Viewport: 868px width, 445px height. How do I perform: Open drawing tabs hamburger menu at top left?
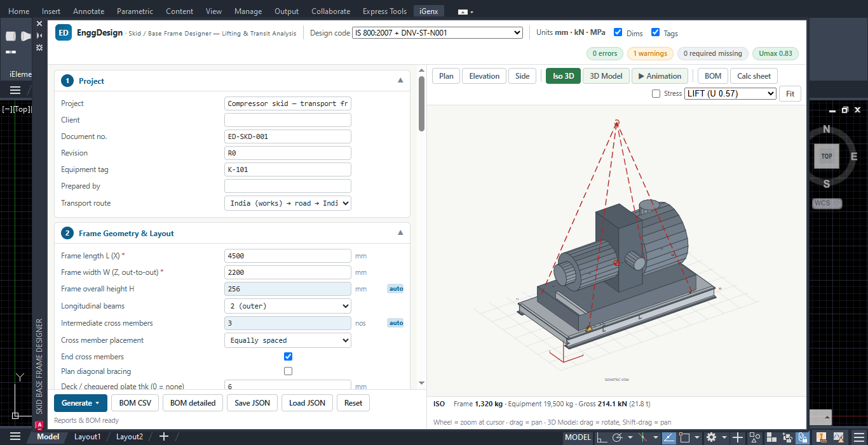pos(15,90)
